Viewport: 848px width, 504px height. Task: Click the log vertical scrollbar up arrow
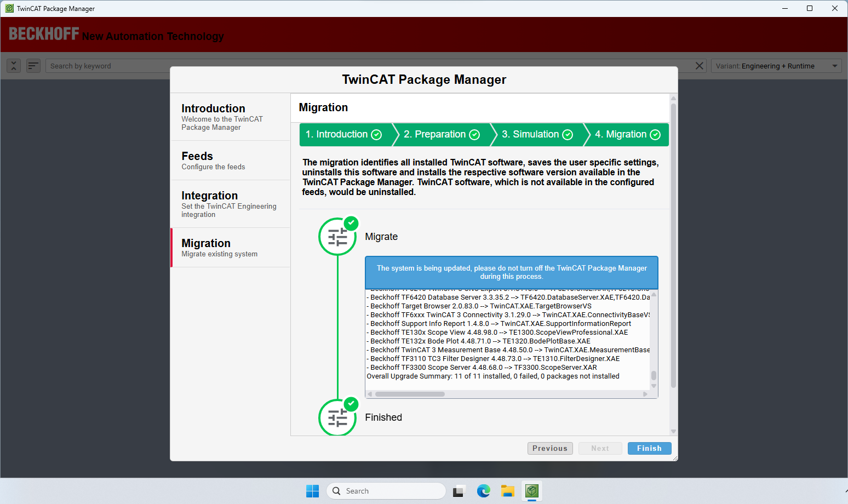point(654,294)
